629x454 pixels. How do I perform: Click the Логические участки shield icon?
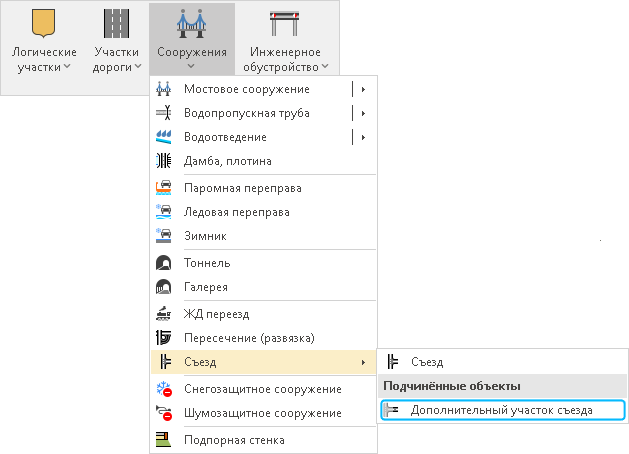pyautogui.click(x=43, y=23)
